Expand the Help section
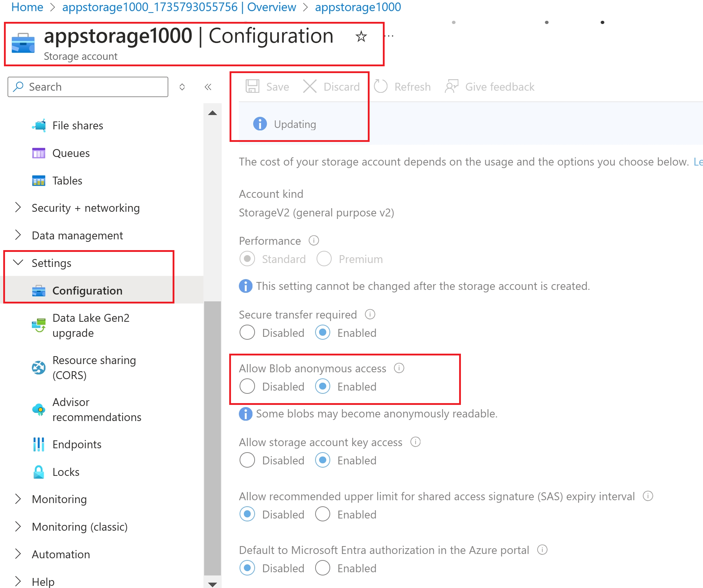The image size is (703, 588). point(18,581)
